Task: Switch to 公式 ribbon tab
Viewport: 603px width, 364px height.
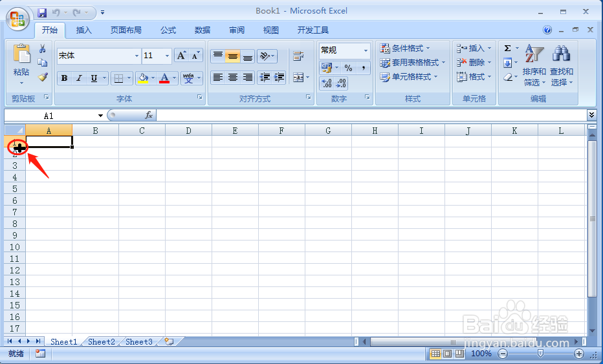Action: tap(168, 30)
